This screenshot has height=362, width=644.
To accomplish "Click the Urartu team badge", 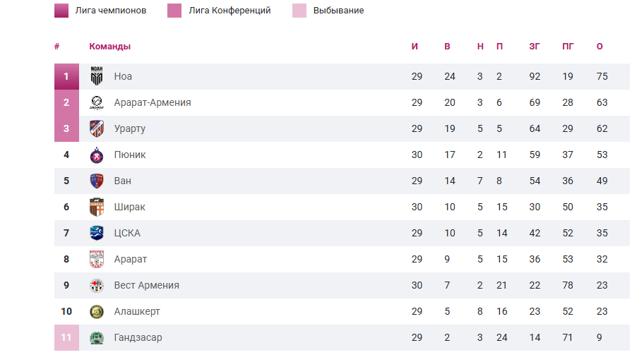I will (97, 128).
